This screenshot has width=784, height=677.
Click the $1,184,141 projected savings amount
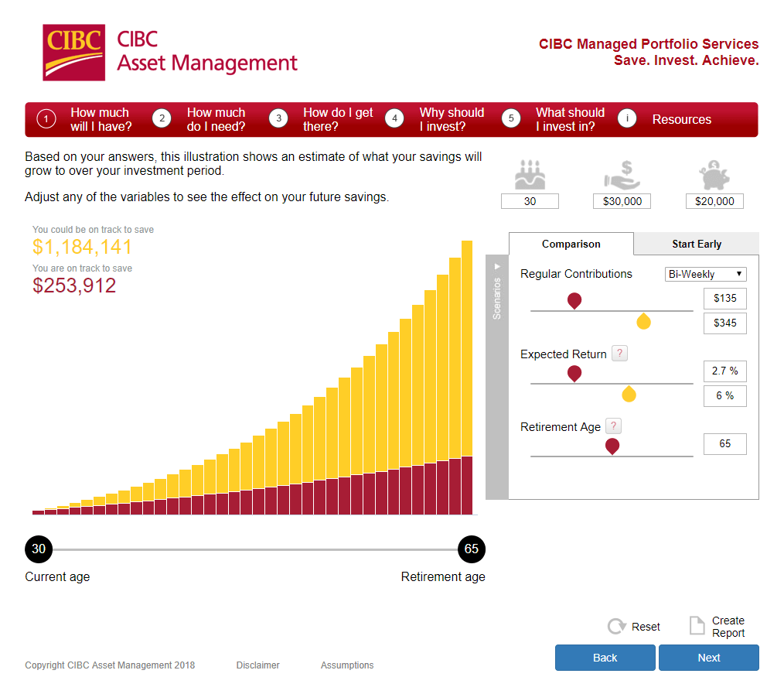pos(82,247)
